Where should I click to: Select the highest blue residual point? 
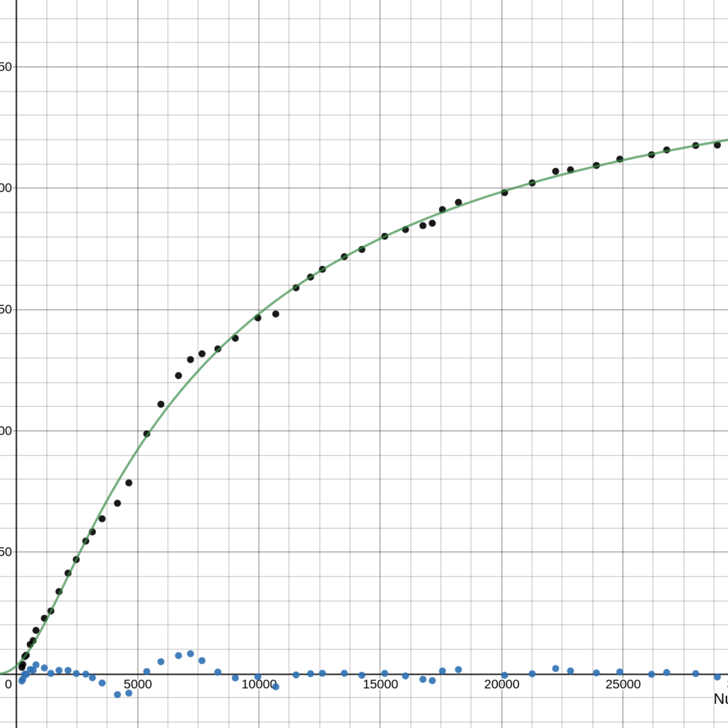191,653
